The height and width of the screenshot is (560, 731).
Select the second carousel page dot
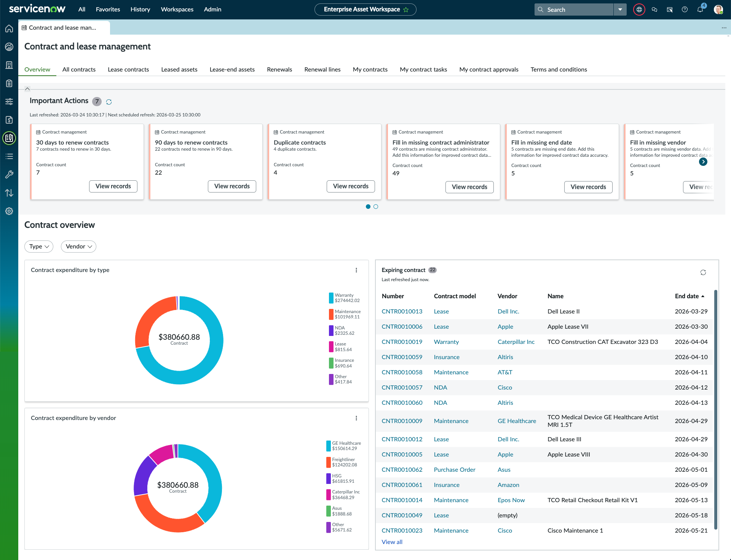[376, 207]
